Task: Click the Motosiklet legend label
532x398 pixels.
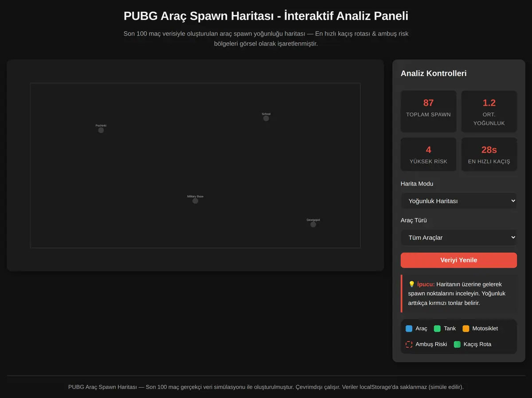Action: pyautogui.click(x=485, y=328)
